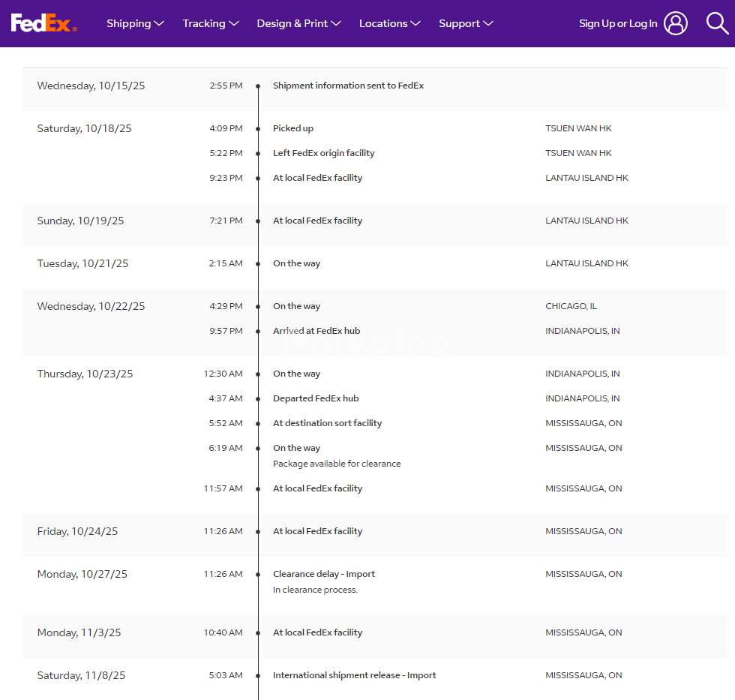Expand the Design & Print menu

[298, 23]
